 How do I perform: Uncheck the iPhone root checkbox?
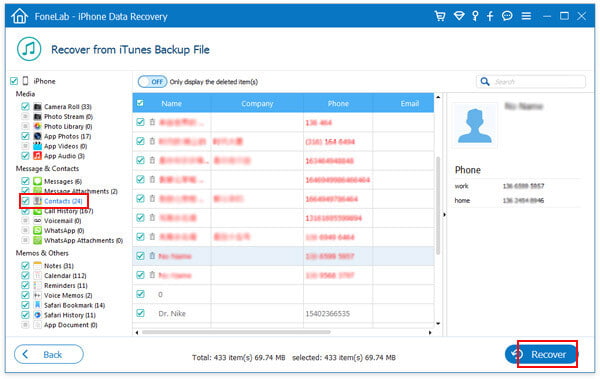(x=14, y=81)
